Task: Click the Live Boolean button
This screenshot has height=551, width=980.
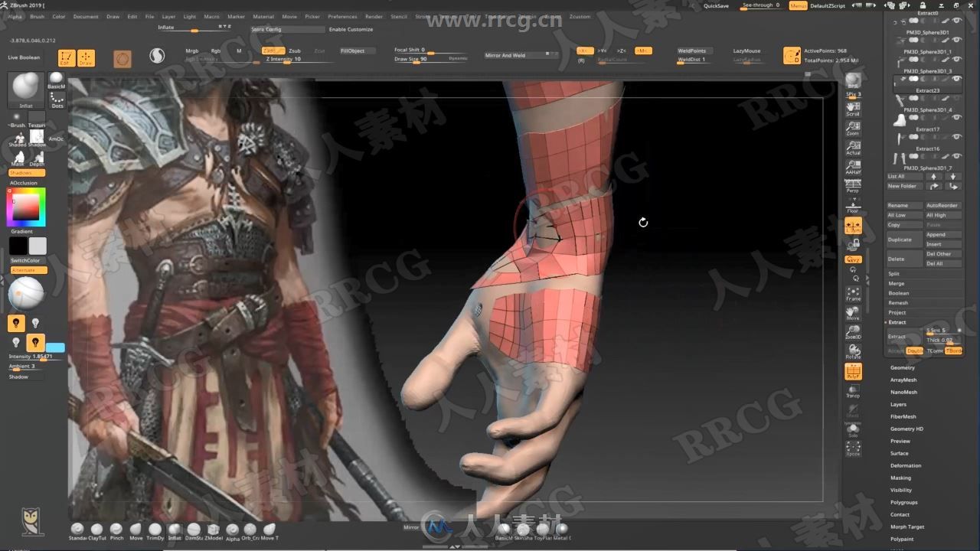Action: click(x=24, y=57)
